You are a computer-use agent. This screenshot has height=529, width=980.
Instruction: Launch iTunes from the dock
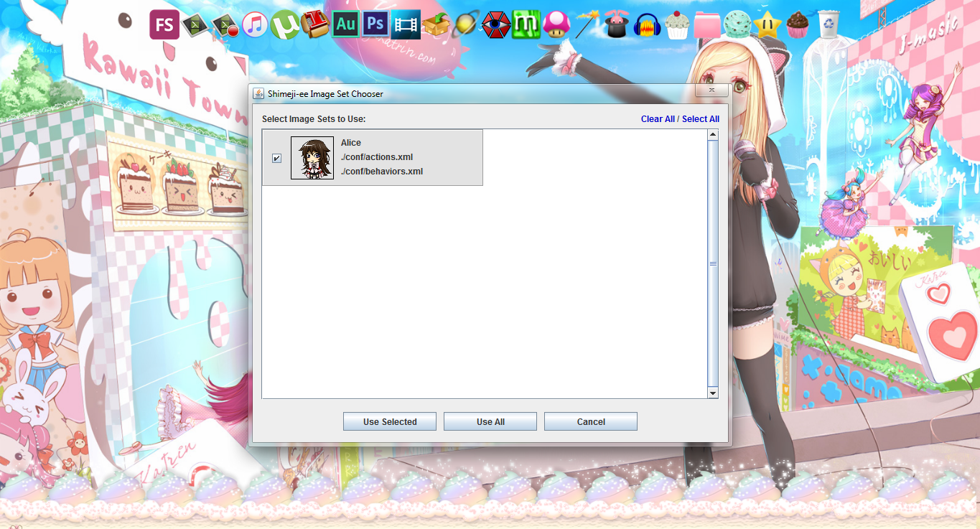pyautogui.click(x=255, y=24)
